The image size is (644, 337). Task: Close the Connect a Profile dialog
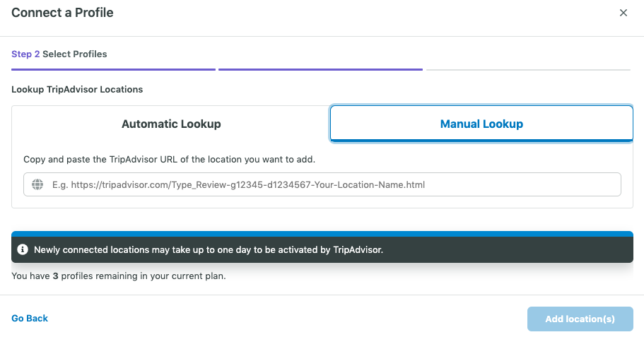[623, 13]
